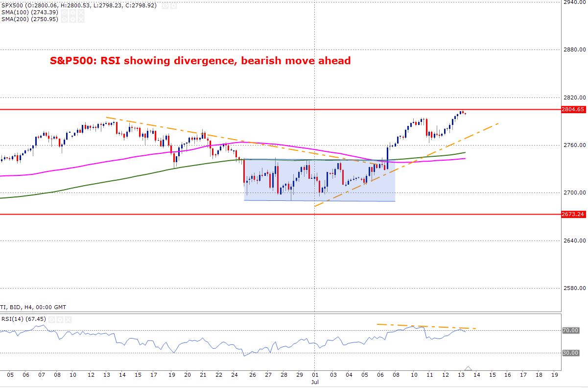Image resolution: width=588 pixels, height=388 pixels.
Task: Click the 2820.00 price axis label
Action: (x=575, y=97)
